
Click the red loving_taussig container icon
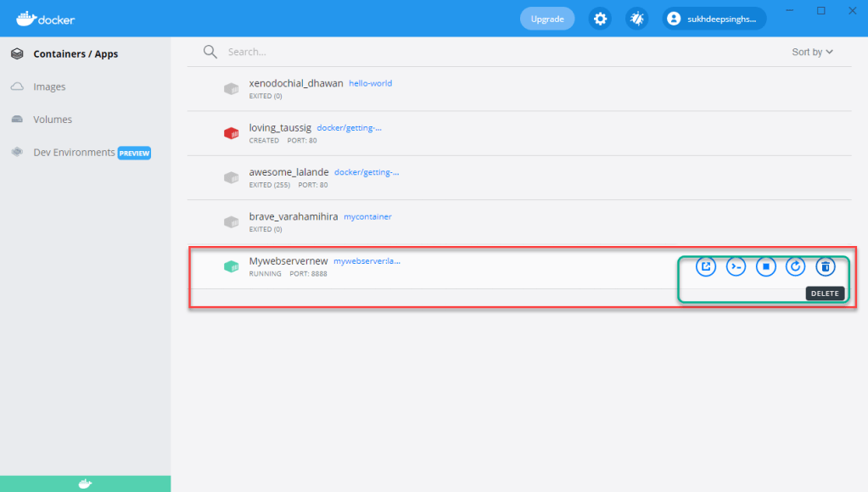[x=231, y=133]
